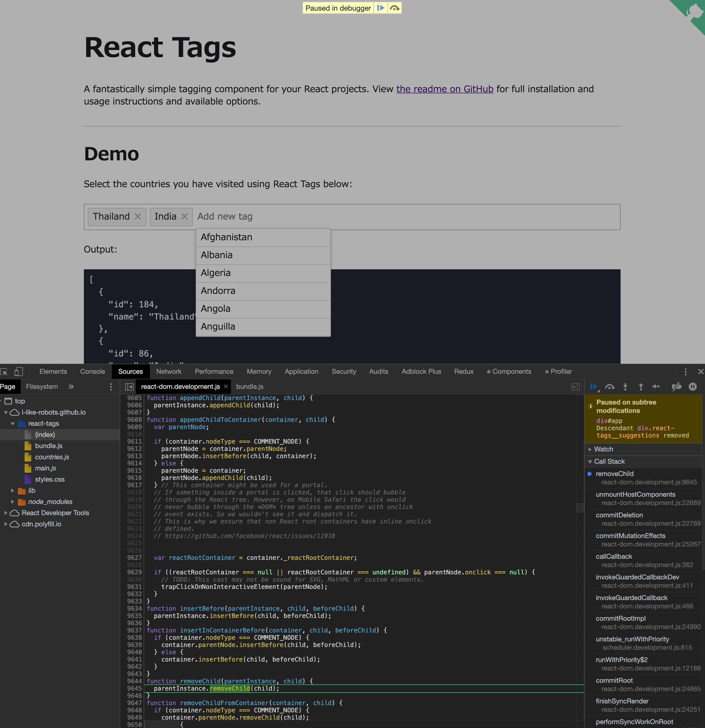Open the Security tab
This screenshot has width=705, height=728.
pyautogui.click(x=344, y=372)
